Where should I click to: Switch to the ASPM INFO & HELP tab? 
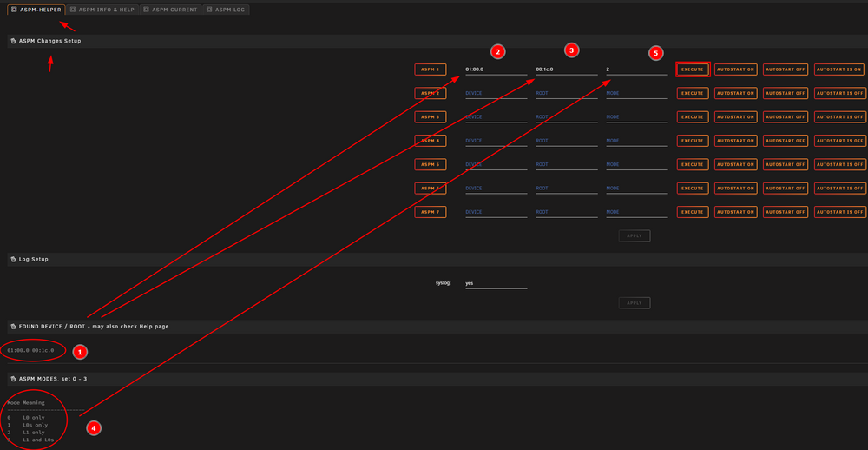click(102, 10)
